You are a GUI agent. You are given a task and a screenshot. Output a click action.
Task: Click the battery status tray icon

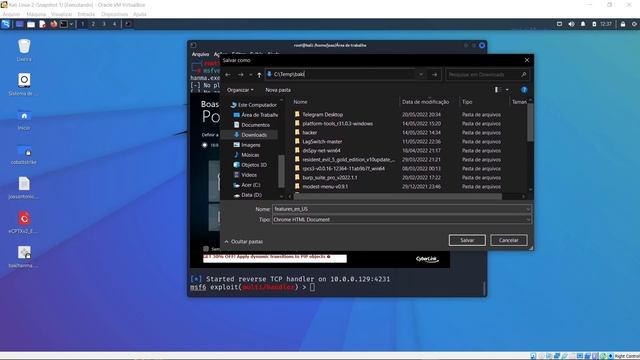point(594,24)
